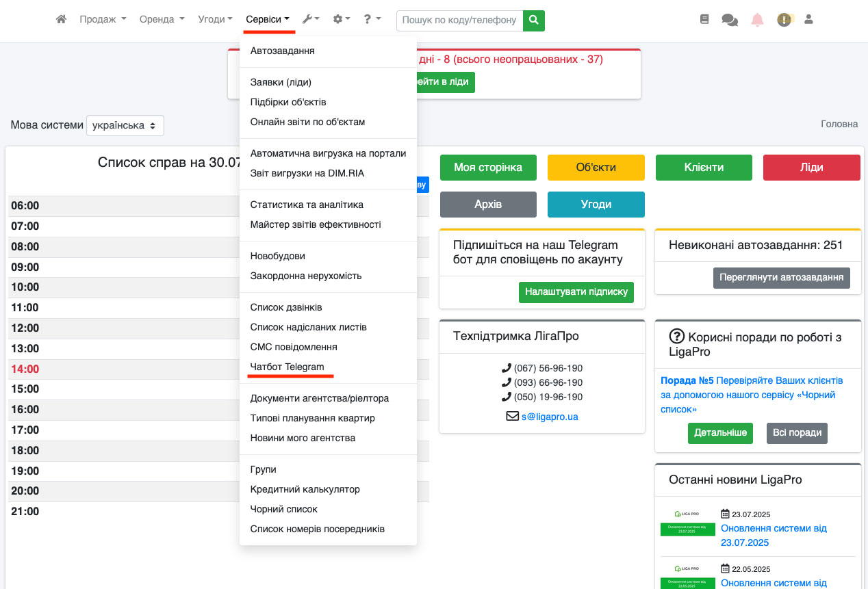This screenshot has height=589, width=868.
Task: Choose Кредитний калькулятор menu item
Action: pyautogui.click(x=305, y=489)
